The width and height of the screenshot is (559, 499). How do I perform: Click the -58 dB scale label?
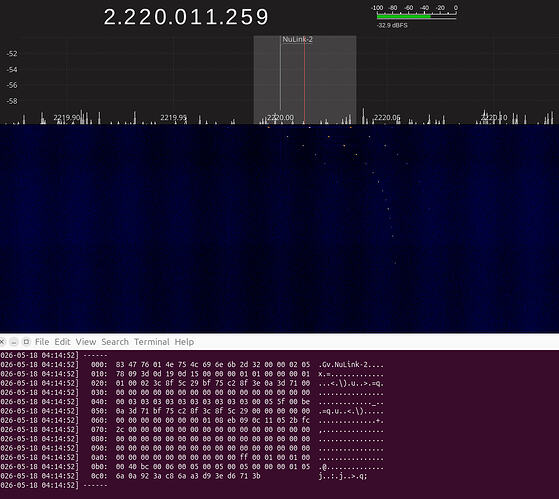(x=12, y=101)
